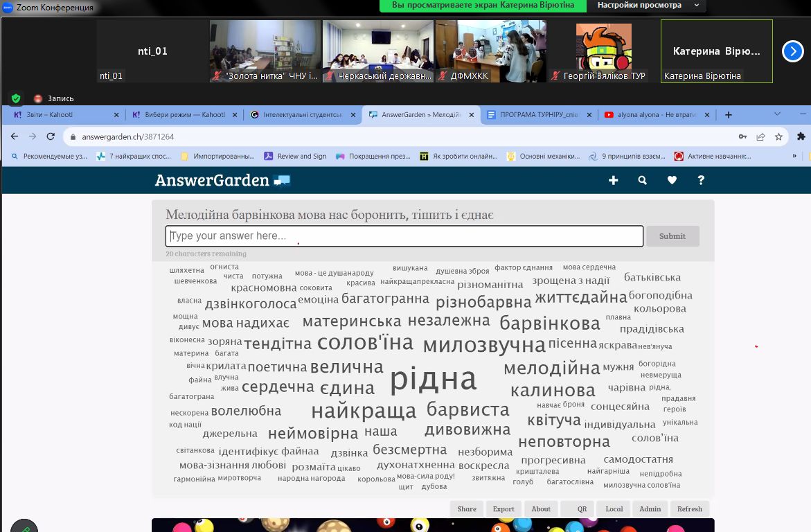Click the browser share page icon
811x532 pixels.
(x=760, y=136)
